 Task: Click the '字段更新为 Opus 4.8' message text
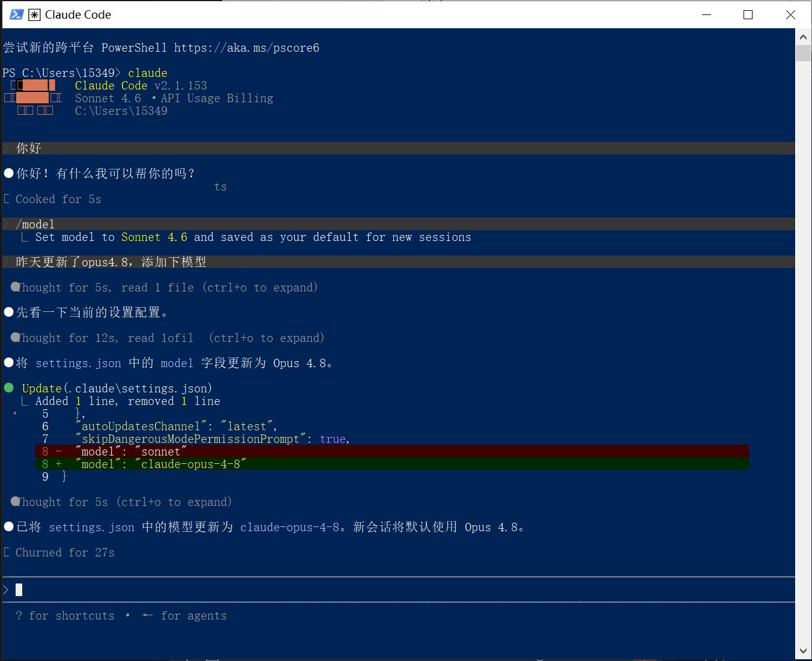(x=267, y=363)
